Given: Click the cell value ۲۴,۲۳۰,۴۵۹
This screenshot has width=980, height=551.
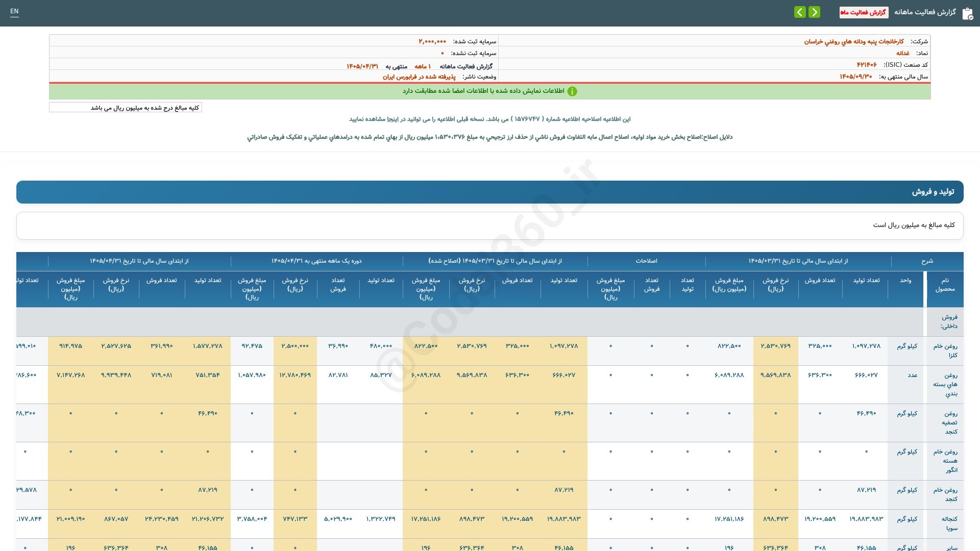Looking at the screenshot, I should tap(161, 519).
